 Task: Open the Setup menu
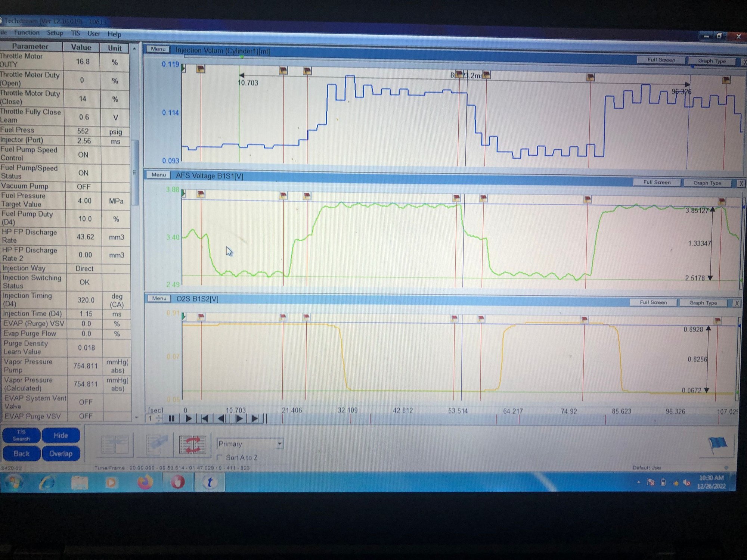point(55,33)
